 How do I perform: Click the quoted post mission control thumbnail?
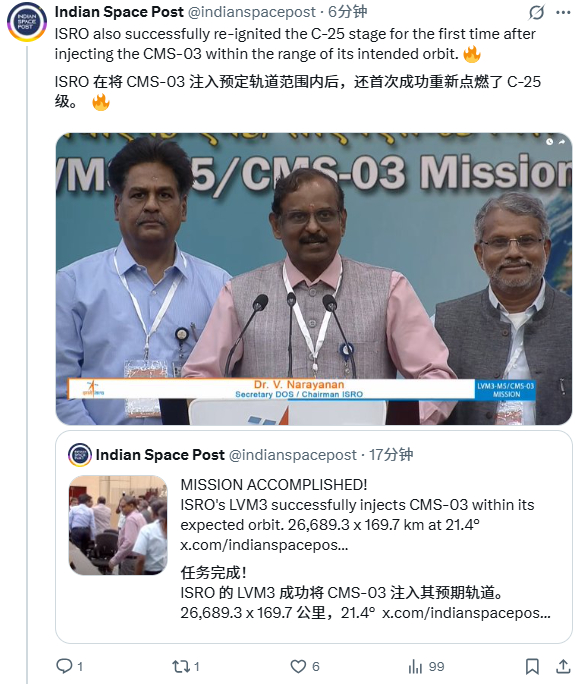[x=118, y=525]
